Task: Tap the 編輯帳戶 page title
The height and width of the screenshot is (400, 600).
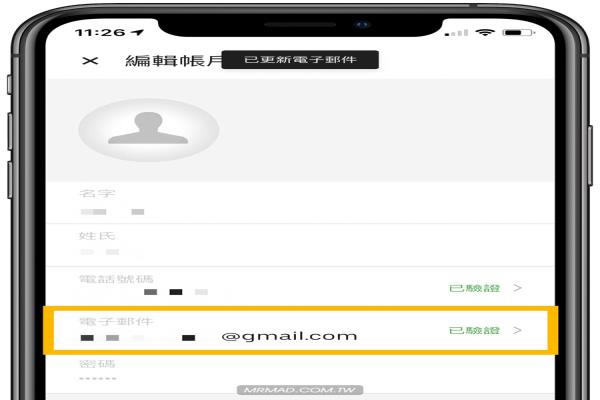Action: click(173, 60)
